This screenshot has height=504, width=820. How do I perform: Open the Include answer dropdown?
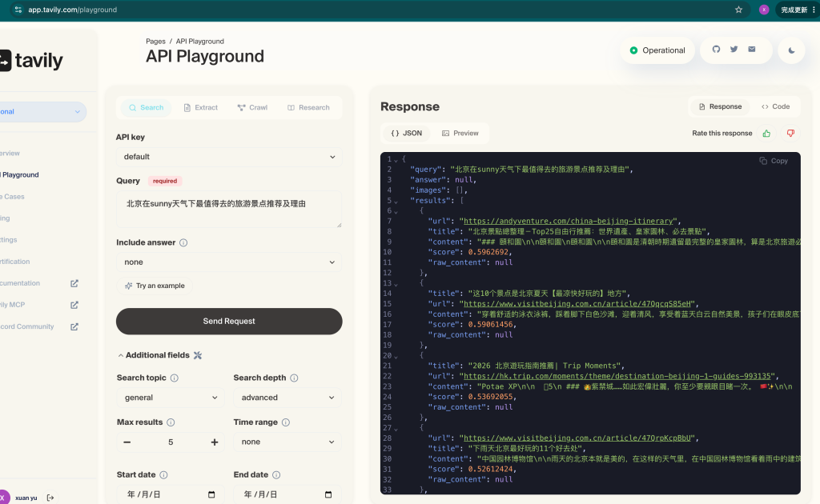[229, 262]
